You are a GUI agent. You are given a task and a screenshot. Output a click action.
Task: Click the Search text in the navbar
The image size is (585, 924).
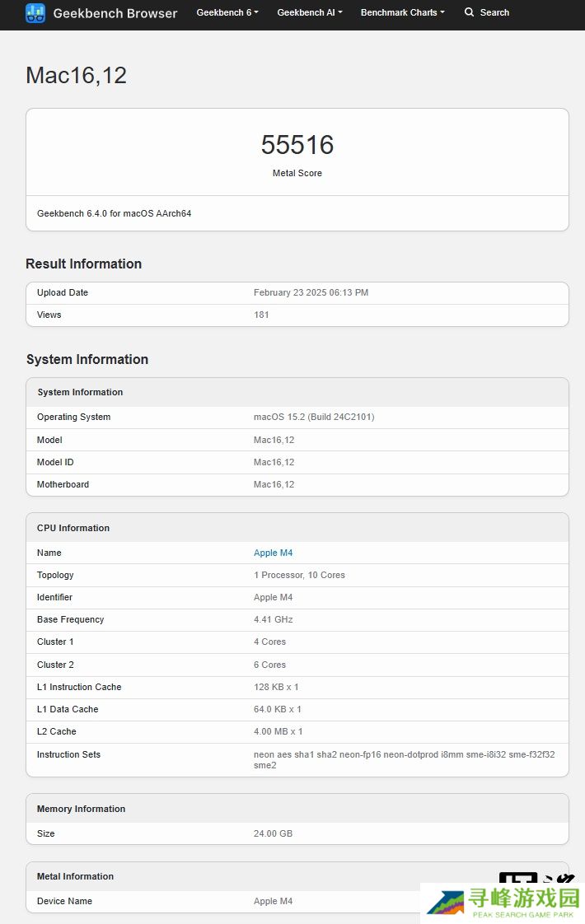point(494,12)
